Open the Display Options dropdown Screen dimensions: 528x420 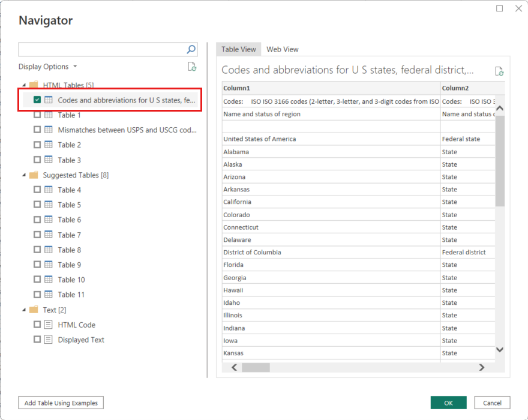[x=48, y=67]
